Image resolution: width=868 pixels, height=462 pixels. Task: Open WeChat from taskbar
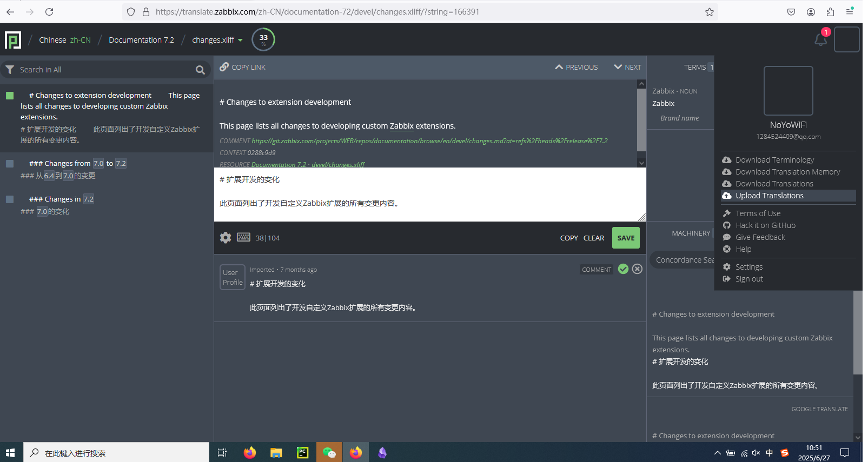point(329,453)
